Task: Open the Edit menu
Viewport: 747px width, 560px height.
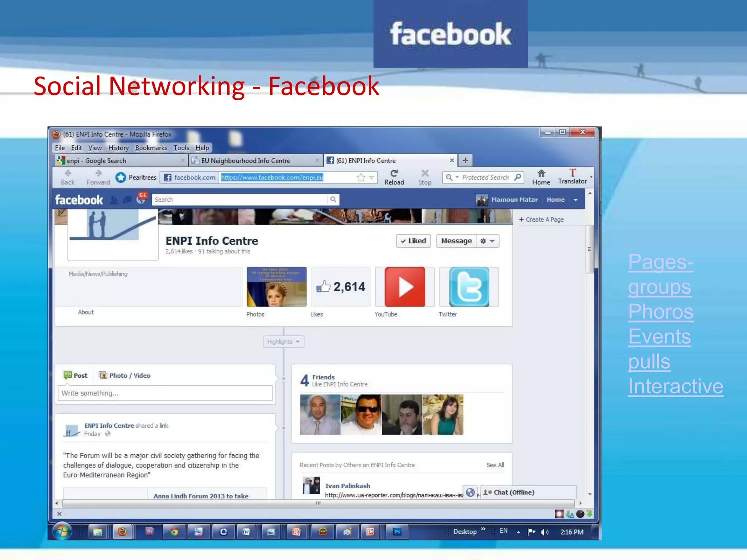Action: 76,148
